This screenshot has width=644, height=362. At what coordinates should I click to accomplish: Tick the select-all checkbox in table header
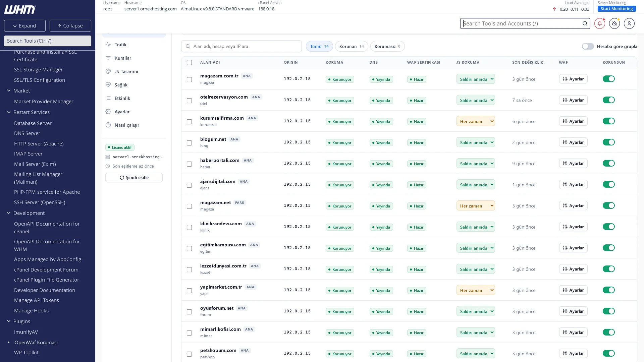click(189, 62)
